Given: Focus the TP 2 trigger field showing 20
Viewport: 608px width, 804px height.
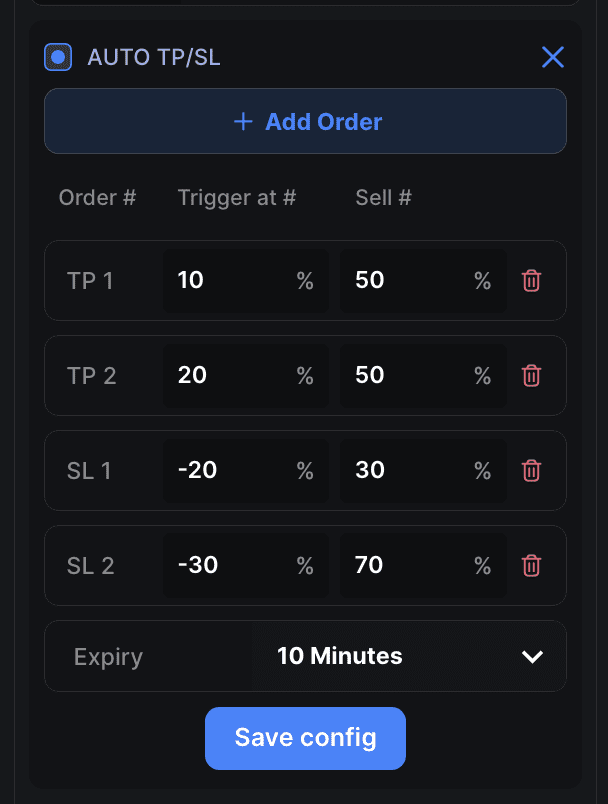Looking at the screenshot, I should [246, 375].
